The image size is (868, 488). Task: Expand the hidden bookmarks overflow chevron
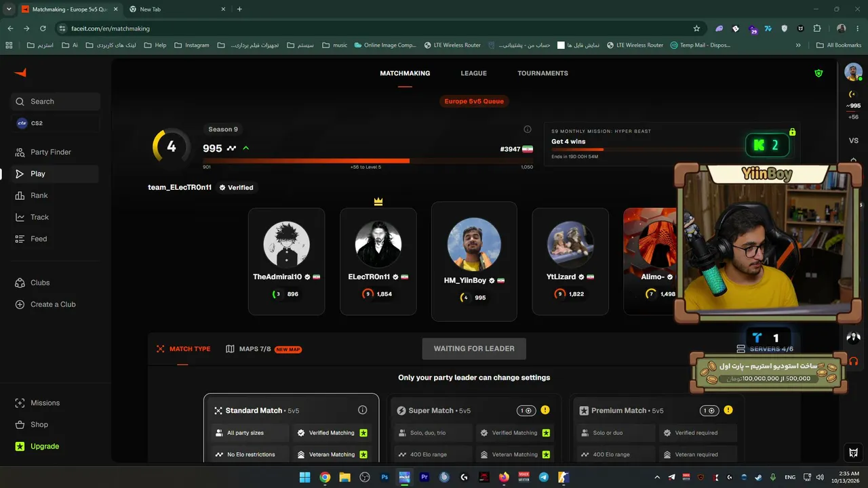tap(799, 45)
